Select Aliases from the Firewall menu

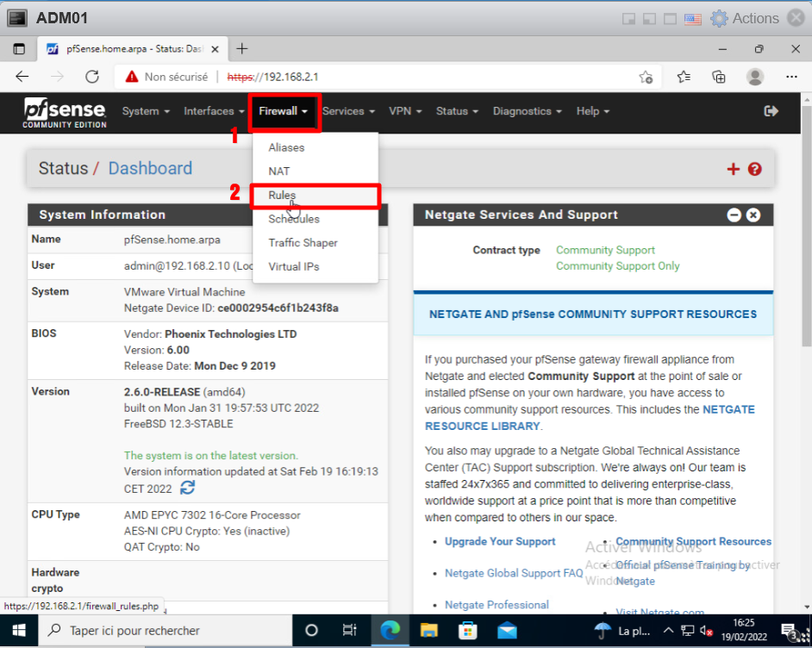click(286, 147)
